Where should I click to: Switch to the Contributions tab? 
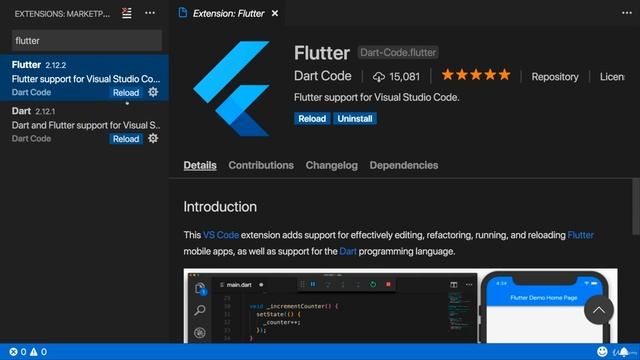pos(261,165)
